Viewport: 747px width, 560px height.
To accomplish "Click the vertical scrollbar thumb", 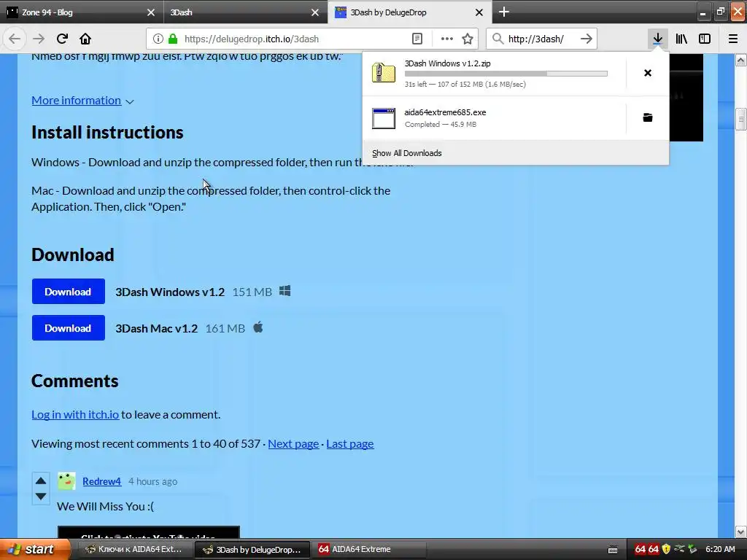I will [x=740, y=120].
